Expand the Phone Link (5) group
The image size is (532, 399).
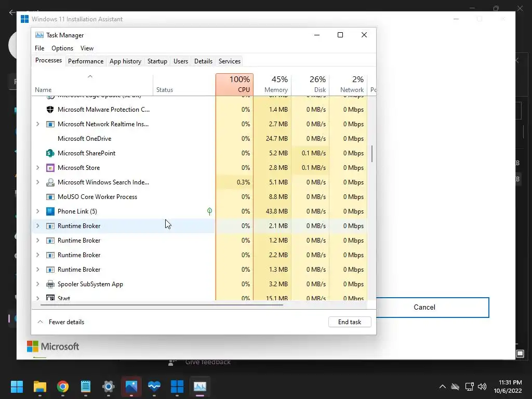37,211
